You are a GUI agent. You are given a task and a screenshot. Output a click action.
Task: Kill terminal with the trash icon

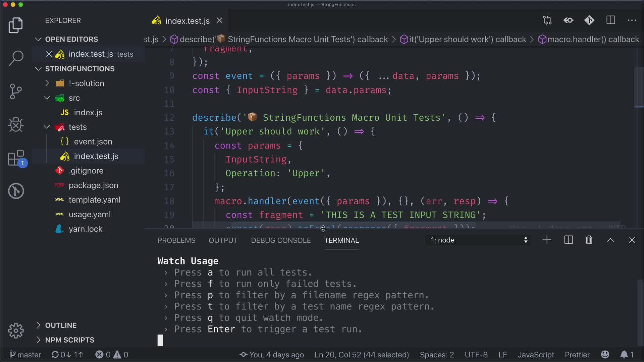tap(589, 240)
